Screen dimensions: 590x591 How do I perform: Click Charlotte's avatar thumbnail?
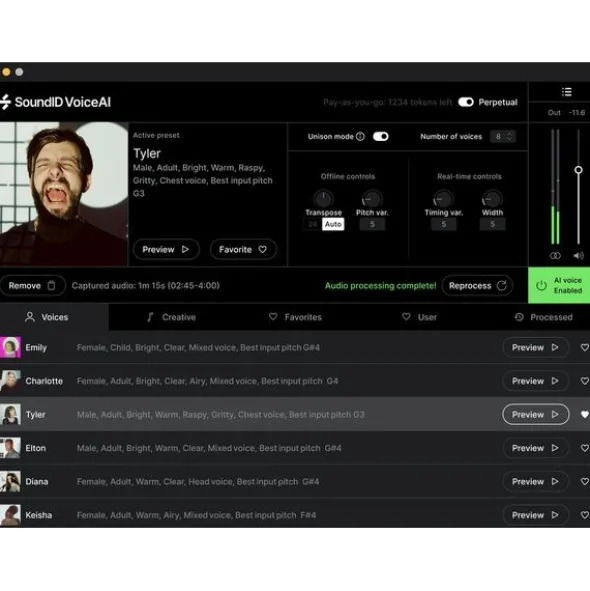click(x=10, y=381)
